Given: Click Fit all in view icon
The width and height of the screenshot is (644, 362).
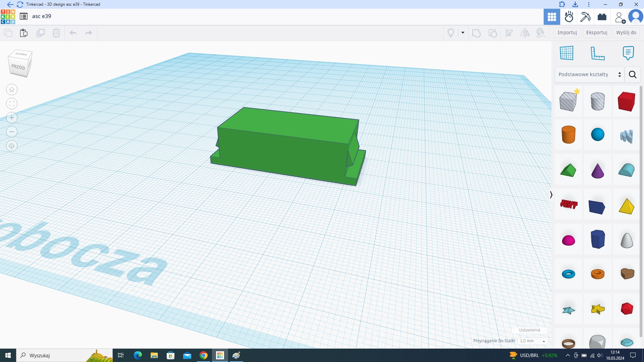Looking at the screenshot, I should [x=12, y=104].
